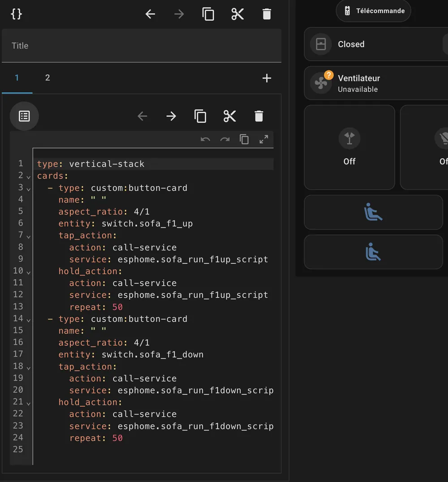Collapse first button-card block at line 3
Screen dimensions: 448x482
[x=28, y=189]
